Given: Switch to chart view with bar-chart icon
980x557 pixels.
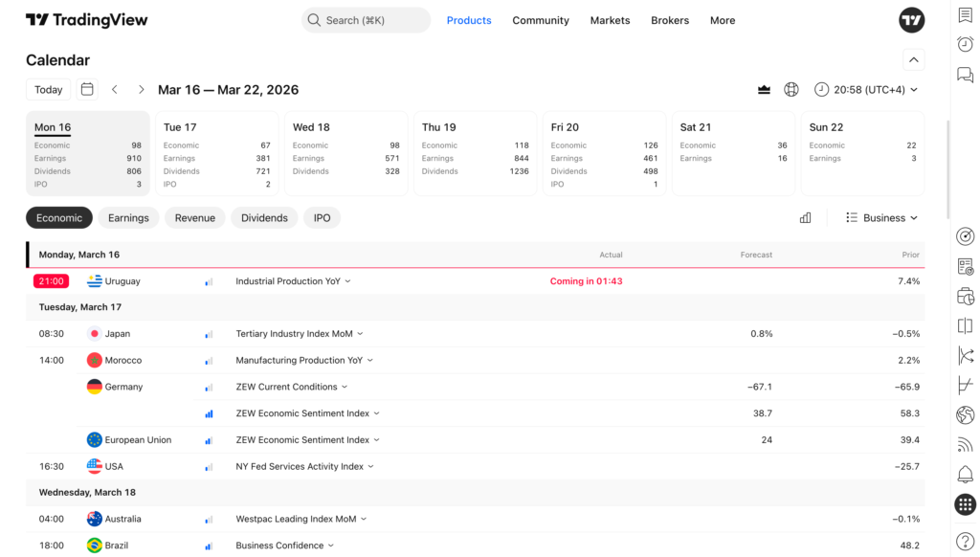Looking at the screenshot, I should (x=805, y=217).
